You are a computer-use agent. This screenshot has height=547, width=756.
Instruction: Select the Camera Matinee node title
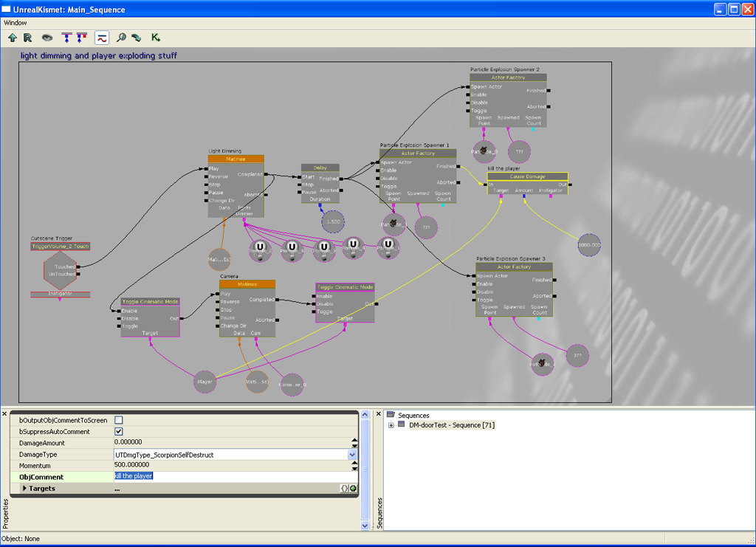click(x=247, y=284)
